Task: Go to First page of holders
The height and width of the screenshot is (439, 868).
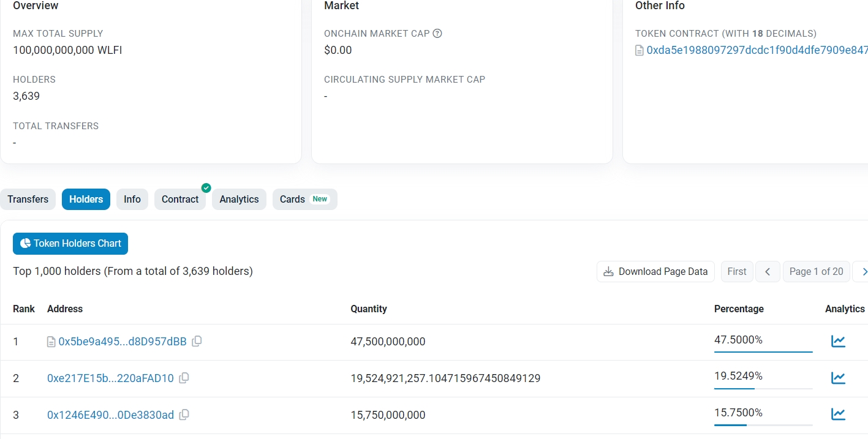Action: point(737,271)
